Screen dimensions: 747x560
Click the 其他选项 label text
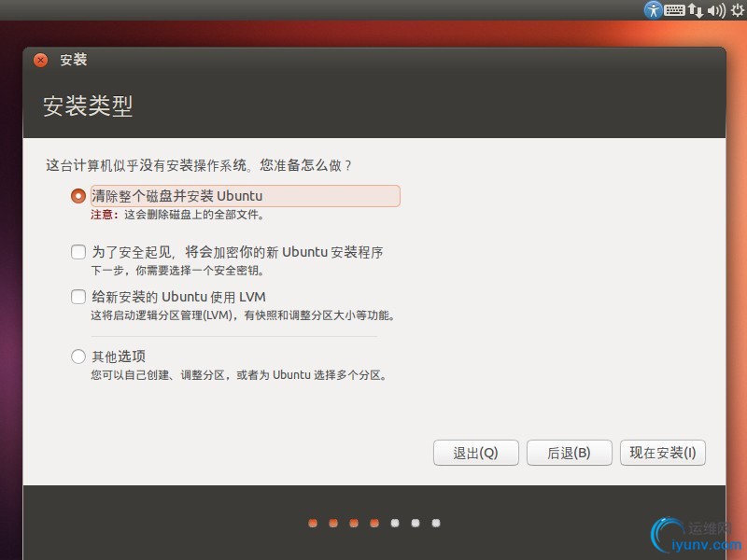pyautogui.click(x=119, y=357)
